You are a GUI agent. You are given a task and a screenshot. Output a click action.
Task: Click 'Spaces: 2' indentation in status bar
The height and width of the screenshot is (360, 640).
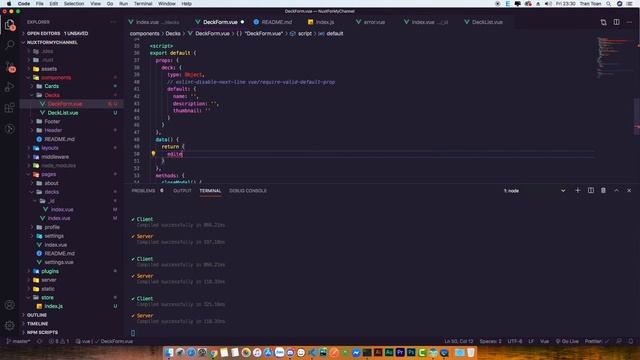click(490, 341)
